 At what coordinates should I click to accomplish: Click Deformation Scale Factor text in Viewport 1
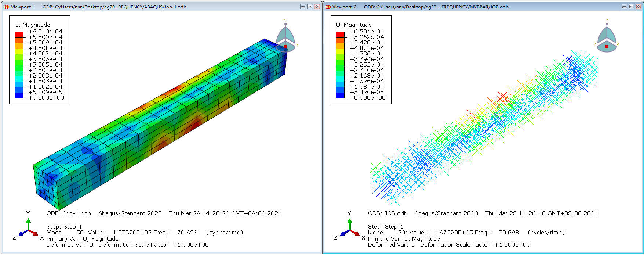(x=153, y=245)
